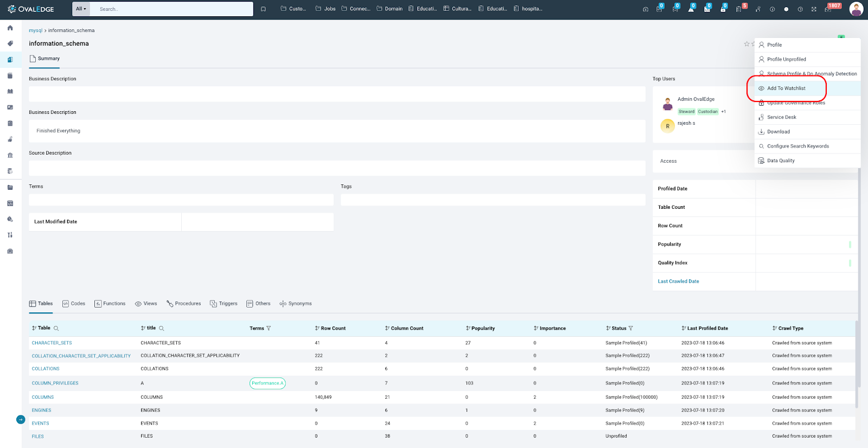Click the table's vertical scrollbar

click(x=857, y=364)
